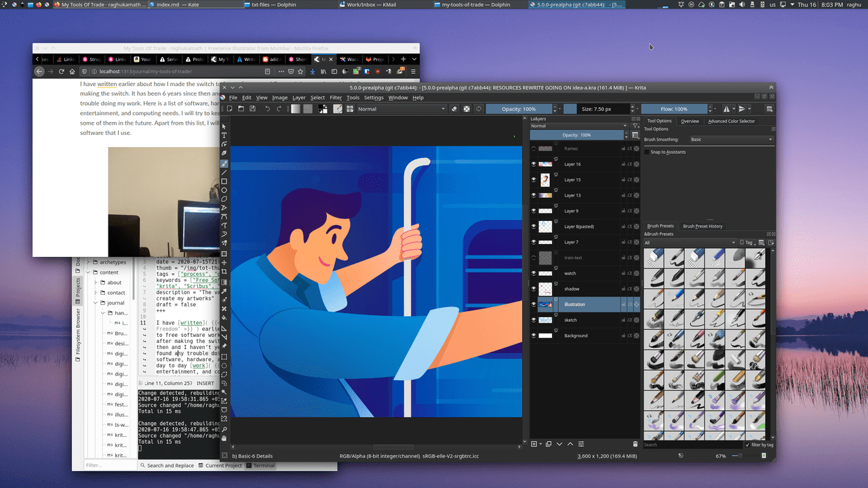
Task: Select the Rectangle shape tool
Action: pyautogui.click(x=224, y=182)
